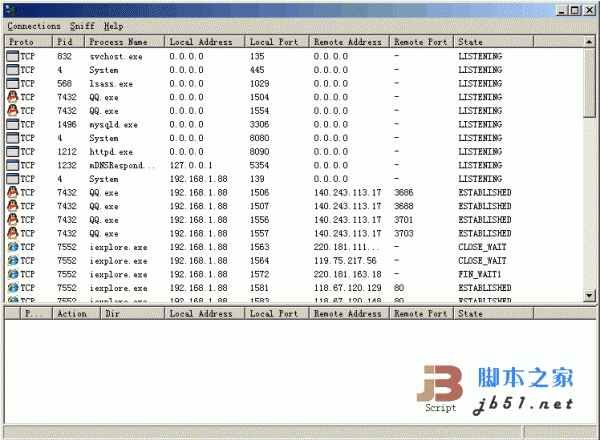Click the FIN_WAIT1 state cell
Screen dimensions: 600x440
(480, 274)
